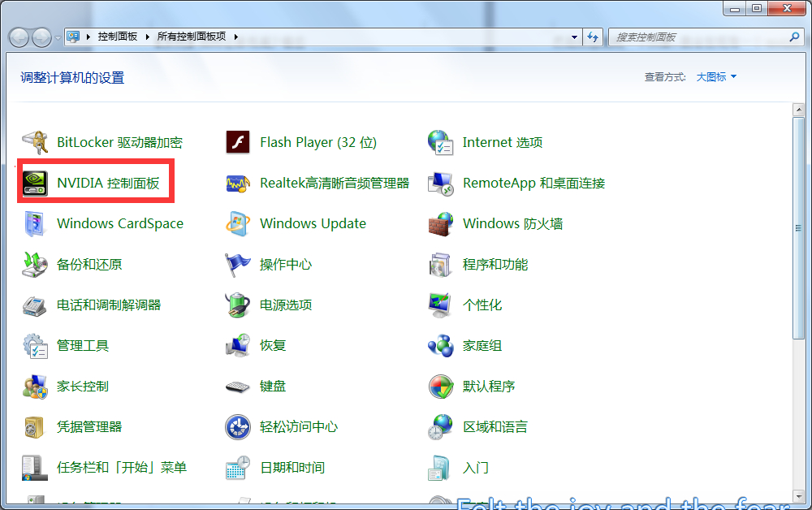
Task: Open the 任务栏和「开始」菜单 icon
Action: coord(35,468)
